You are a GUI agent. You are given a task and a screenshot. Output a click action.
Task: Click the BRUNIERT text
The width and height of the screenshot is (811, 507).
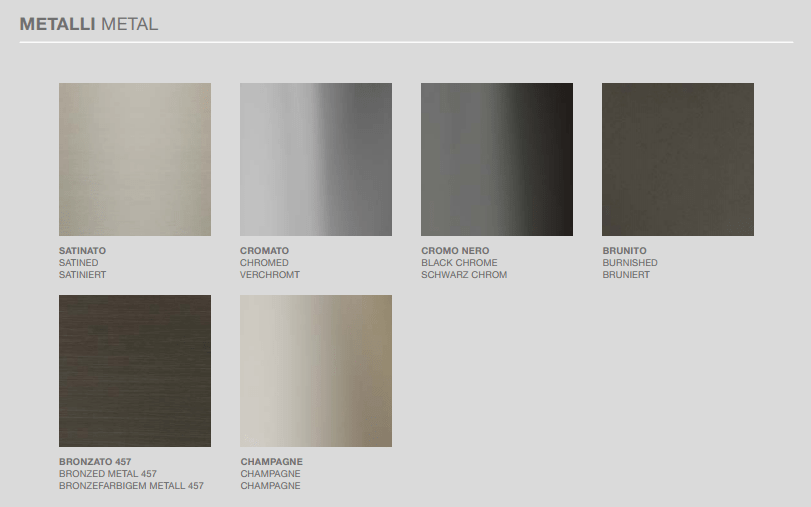626,275
